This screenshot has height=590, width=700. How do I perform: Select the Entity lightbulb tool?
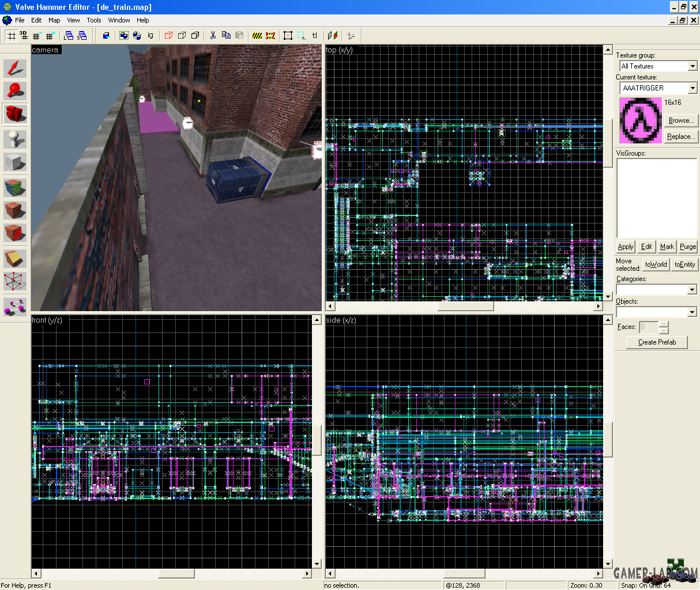click(x=16, y=139)
